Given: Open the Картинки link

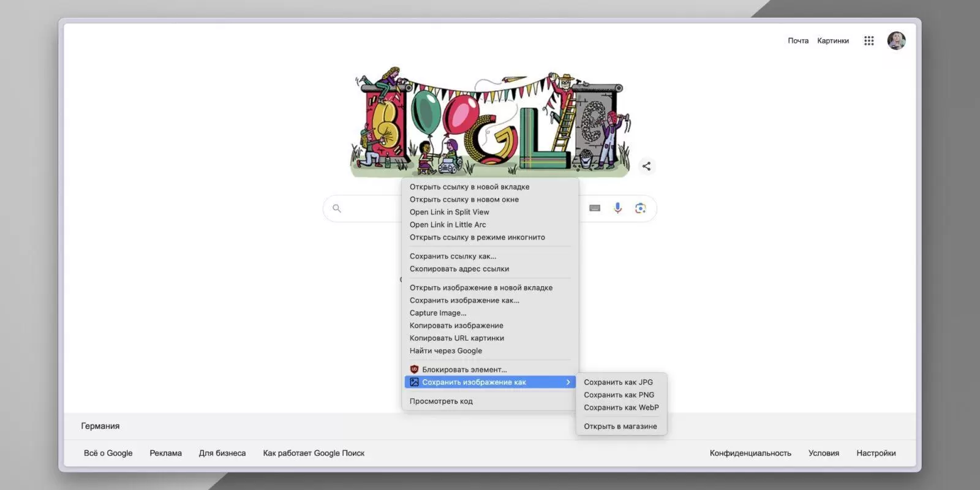Looking at the screenshot, I should pyautogui.click(x=833, y=40).
